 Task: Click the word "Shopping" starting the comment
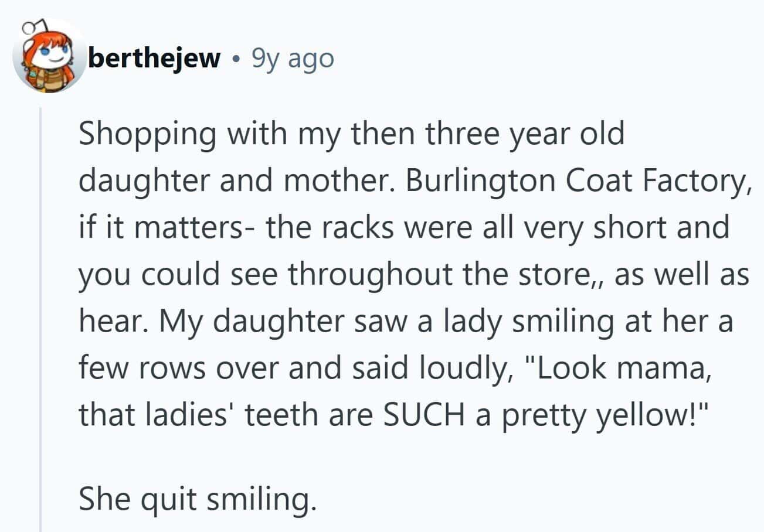(148, 135)
